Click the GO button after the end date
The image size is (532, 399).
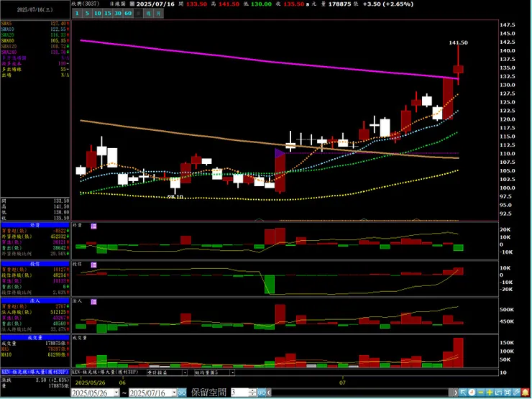[182, 393]
